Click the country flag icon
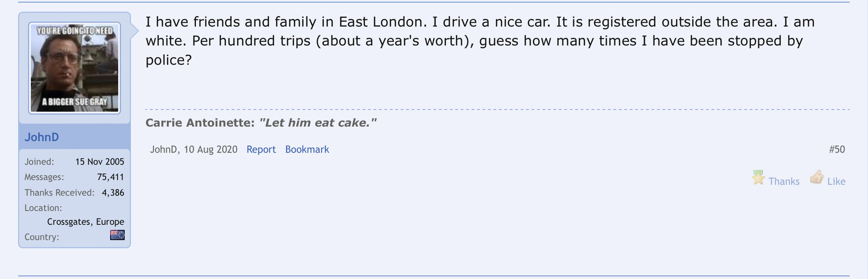 tap(117, 235)
